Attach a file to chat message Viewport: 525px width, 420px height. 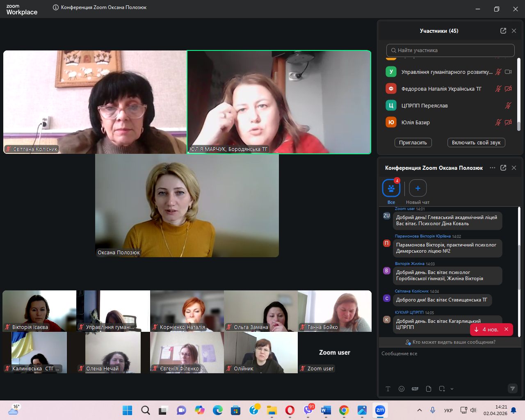click(x=429, y=389)
